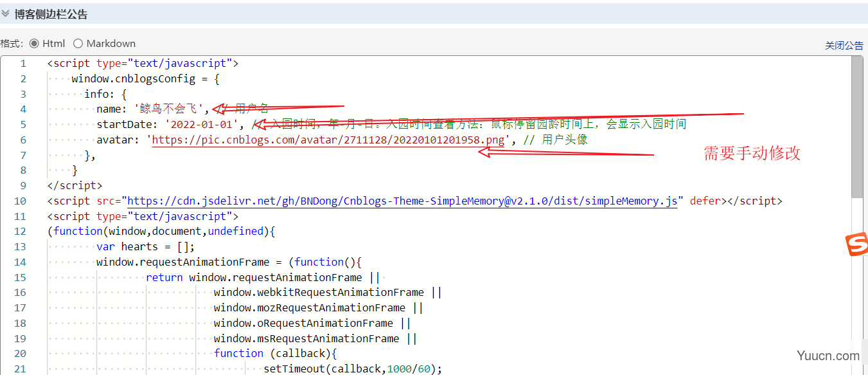Click the 'name:' key on line 4
This screenshot has width=868, height=375.
(x=112, y=109)
